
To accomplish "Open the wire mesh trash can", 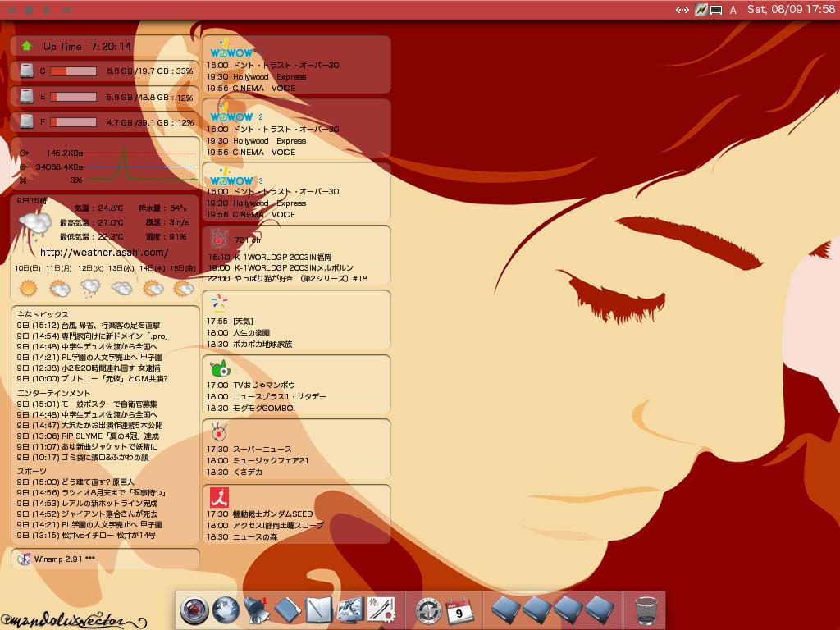I will (x=646, y=610).
